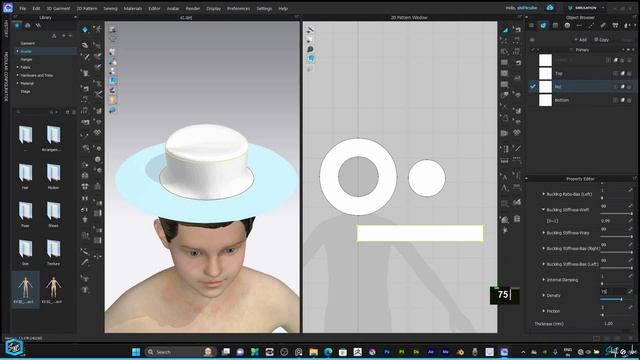Image resolution: width=640 pixels, height=360 pixels.
Task: Select Garment in Library tree
Action: pyautogui.click(x=28, y=43)
